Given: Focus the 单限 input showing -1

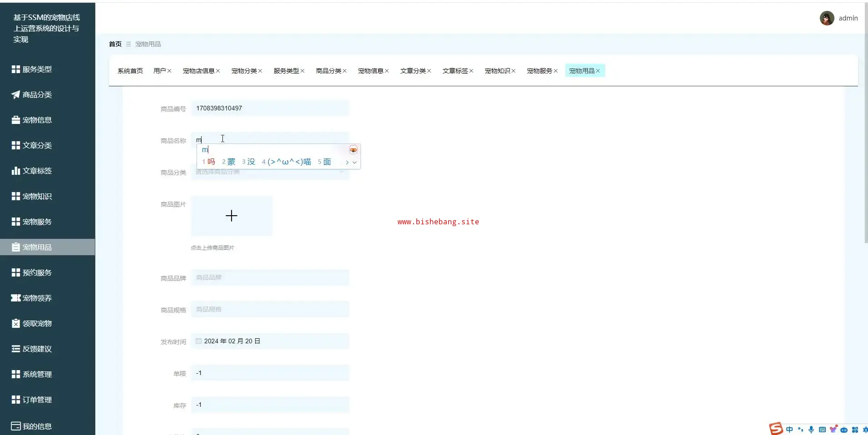Looking at the screenshot, I should point(270,373).
